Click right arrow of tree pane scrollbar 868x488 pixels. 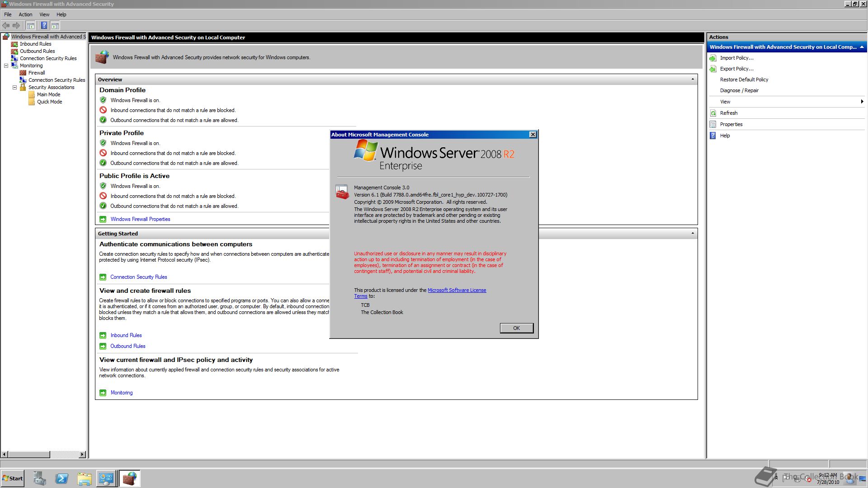(x=82, y=454)
